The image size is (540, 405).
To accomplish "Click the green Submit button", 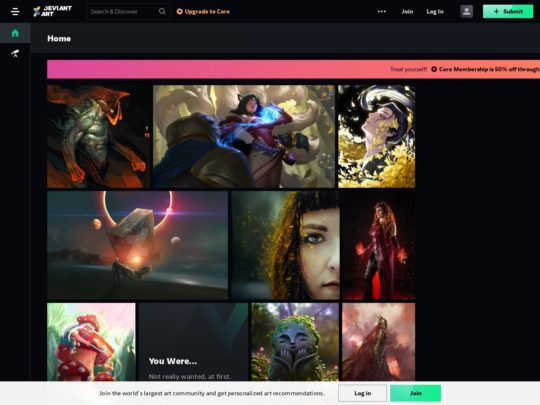I will coord(508,11).
